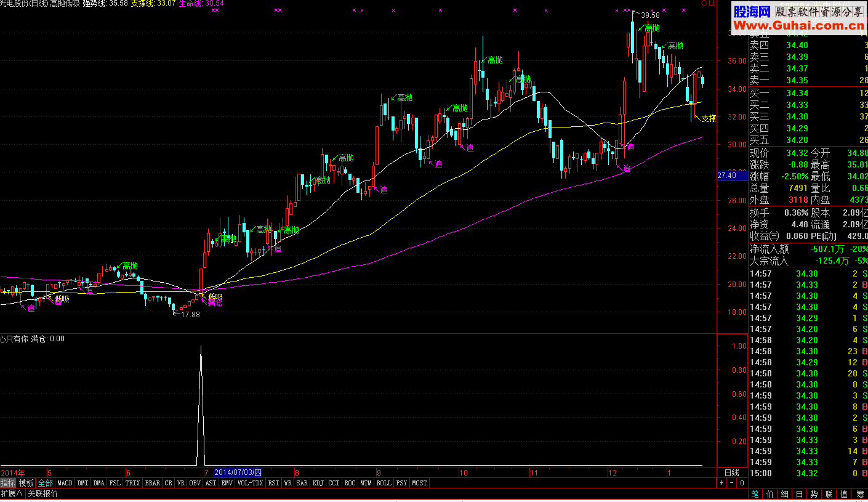Image resolution: width=868 pixels, height=502 pixels.
Task: Select the MACD indicator
Action: pos(65,483)
